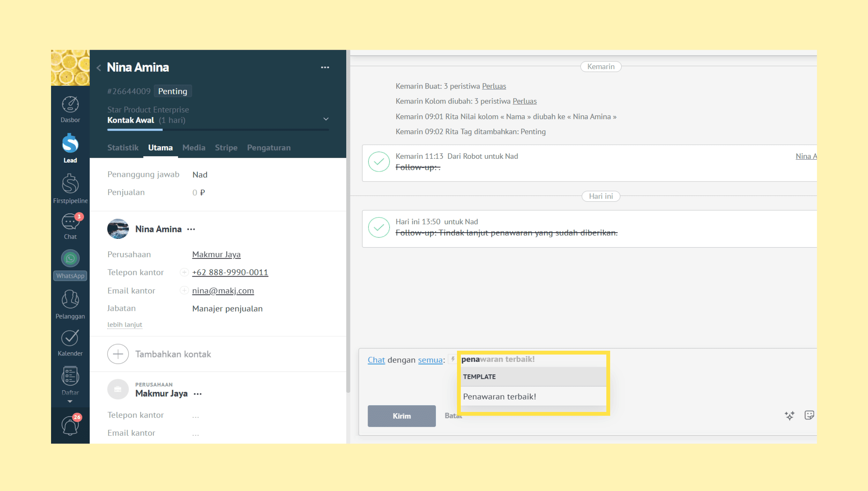Expand contact details via lebih lanjut
868x491 pixels.
click(x=124, y=325)
